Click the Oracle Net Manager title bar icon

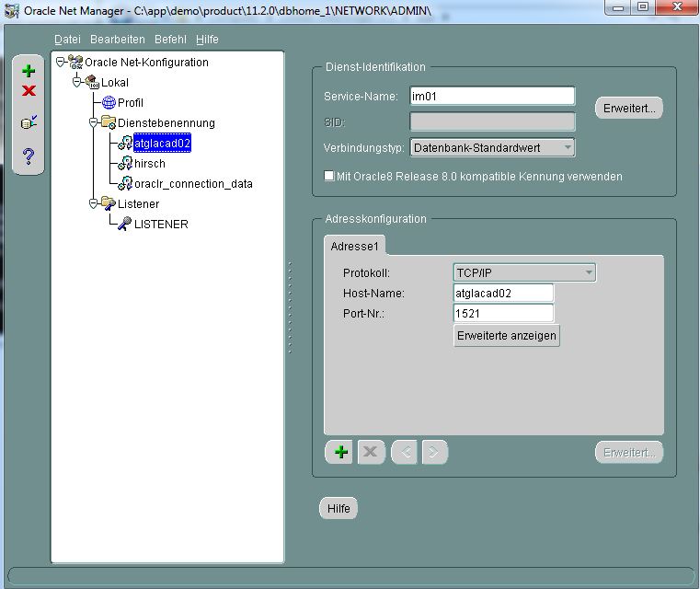12,11
